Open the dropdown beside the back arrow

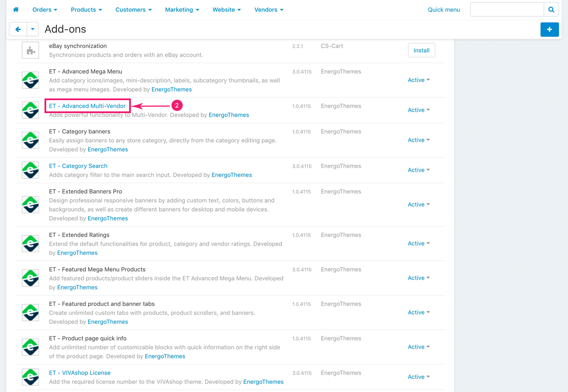33,29
